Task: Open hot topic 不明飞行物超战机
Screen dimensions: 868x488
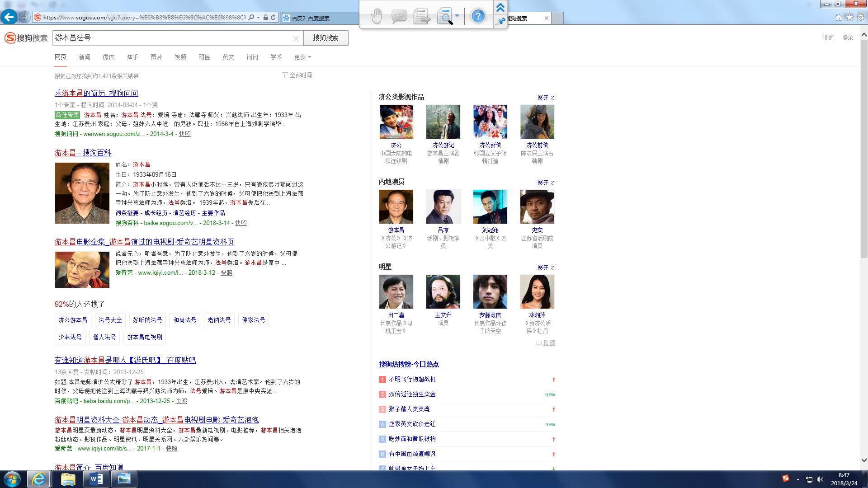Action: point(412,379)
